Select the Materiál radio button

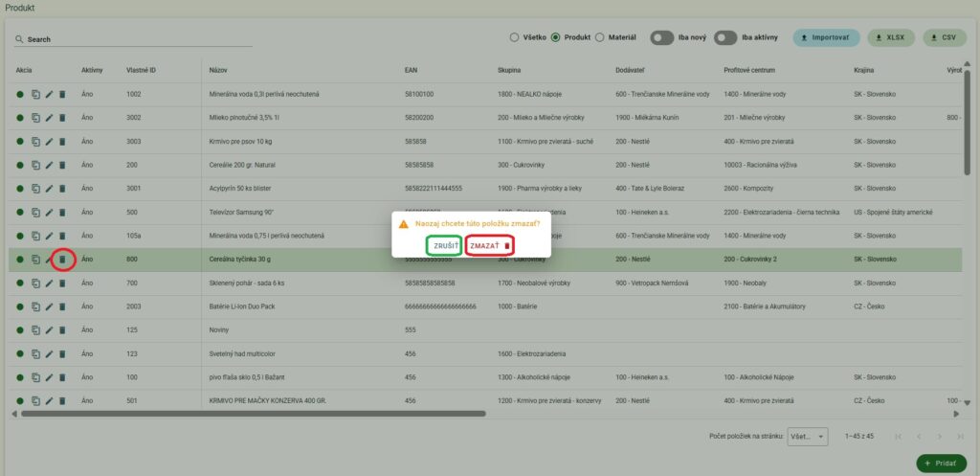point(600,37)
